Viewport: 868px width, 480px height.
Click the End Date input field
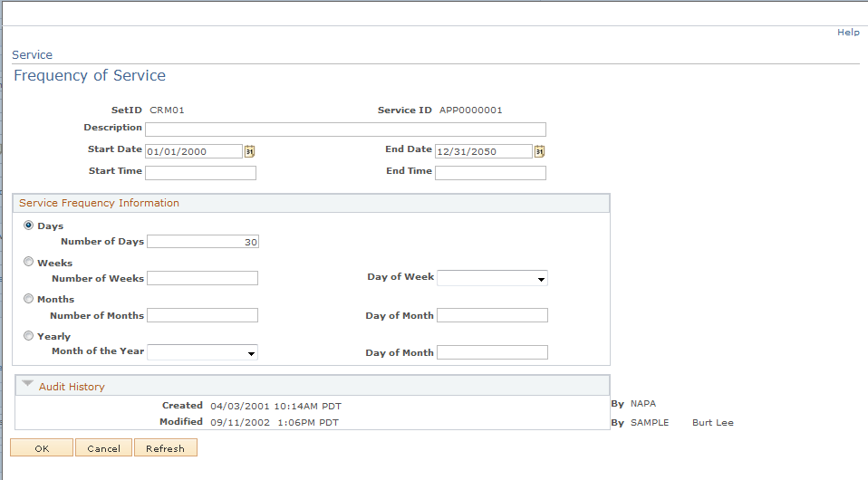coord(484,151)
